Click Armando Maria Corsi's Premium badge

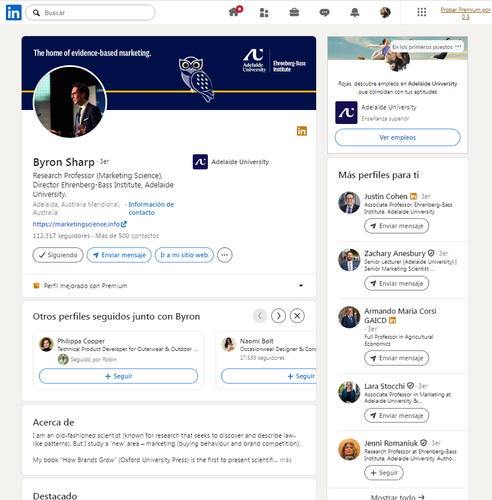point(393,320)
